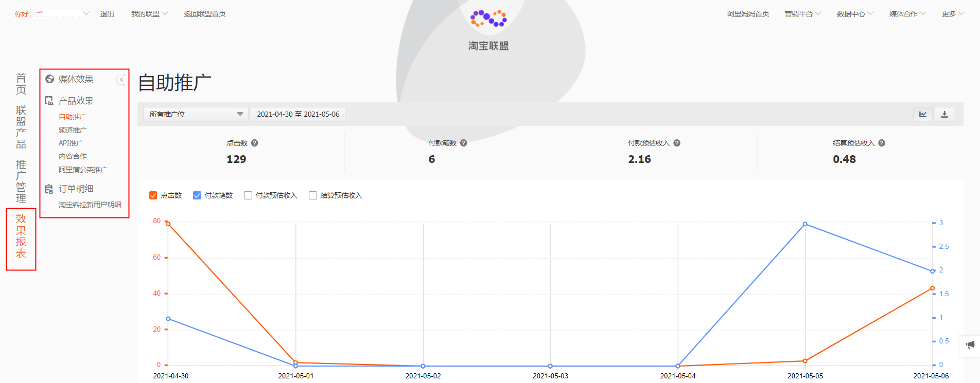The width and height of the screenshot is (980, 383).
Task: Click the Taobao Alliance logo
Action: coord(488,30)
